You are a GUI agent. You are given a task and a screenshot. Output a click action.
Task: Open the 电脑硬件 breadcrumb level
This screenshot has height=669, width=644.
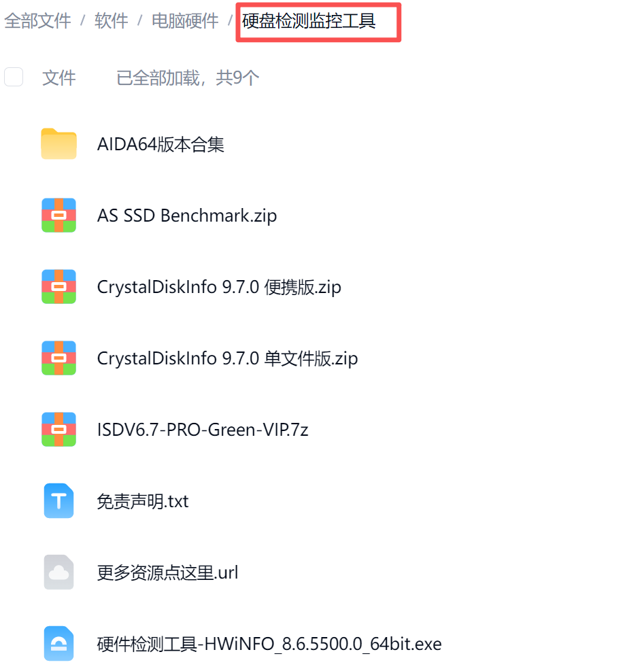[x=185, y=21]
